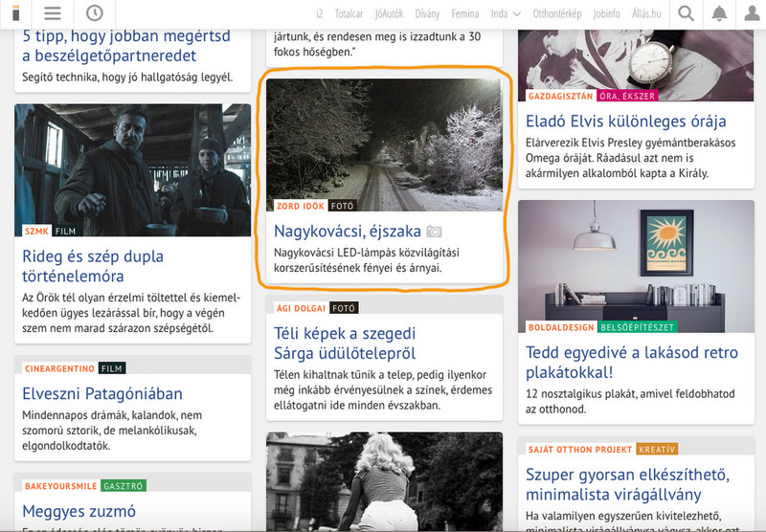This screenshot has width=766, height=532.
Task: Click the Index logo icon
Action: [x=15, y=13]
